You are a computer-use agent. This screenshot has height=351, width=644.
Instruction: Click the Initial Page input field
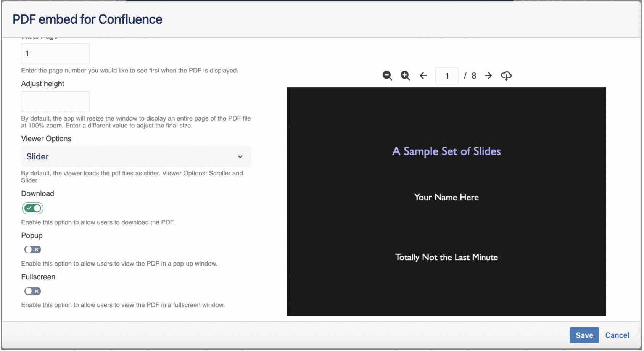(55, 53)
